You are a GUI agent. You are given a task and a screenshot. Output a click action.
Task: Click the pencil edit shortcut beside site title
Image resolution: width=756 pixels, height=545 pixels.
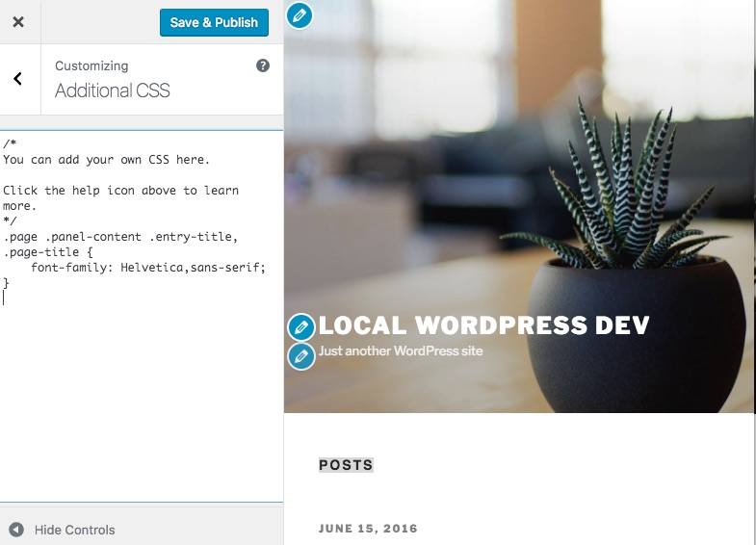(x=301, y=327)
